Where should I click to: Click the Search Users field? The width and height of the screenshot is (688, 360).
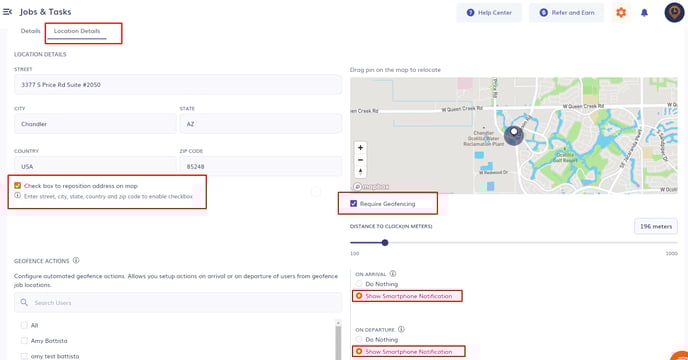tap(178, 302)
